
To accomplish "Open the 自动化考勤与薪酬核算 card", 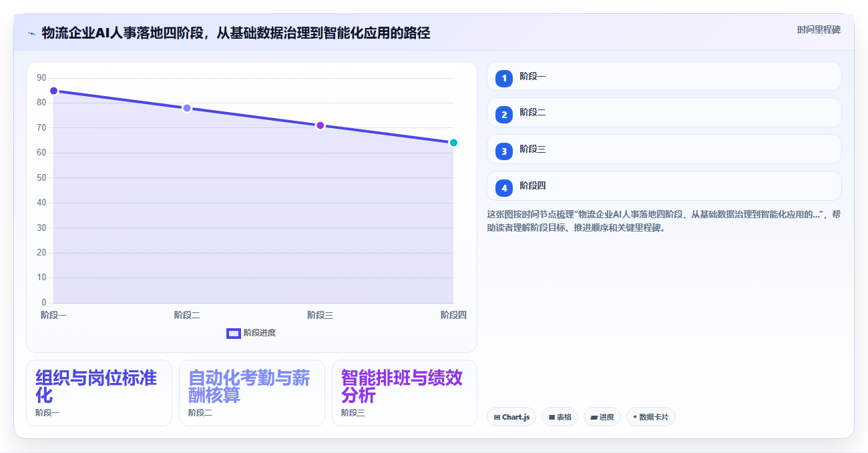I will [x=252, y=393].
